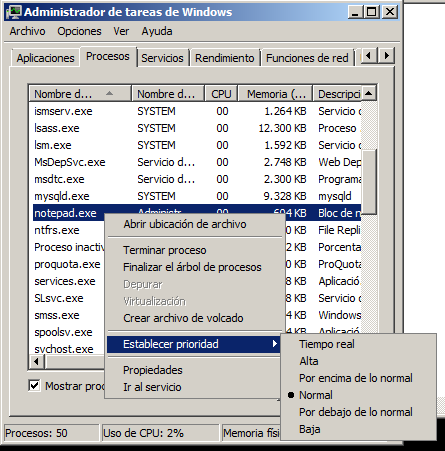Open the Rendimiento tab

click(224, 58)
